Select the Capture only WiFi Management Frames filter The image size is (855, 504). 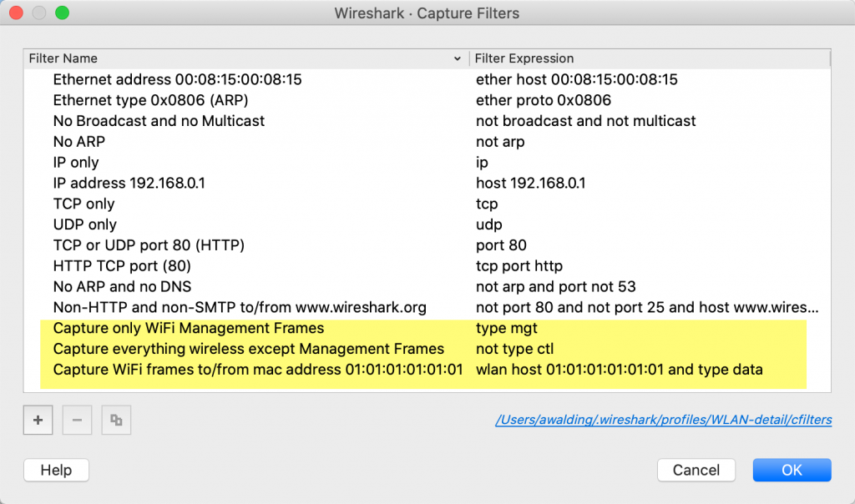[189, 328]
